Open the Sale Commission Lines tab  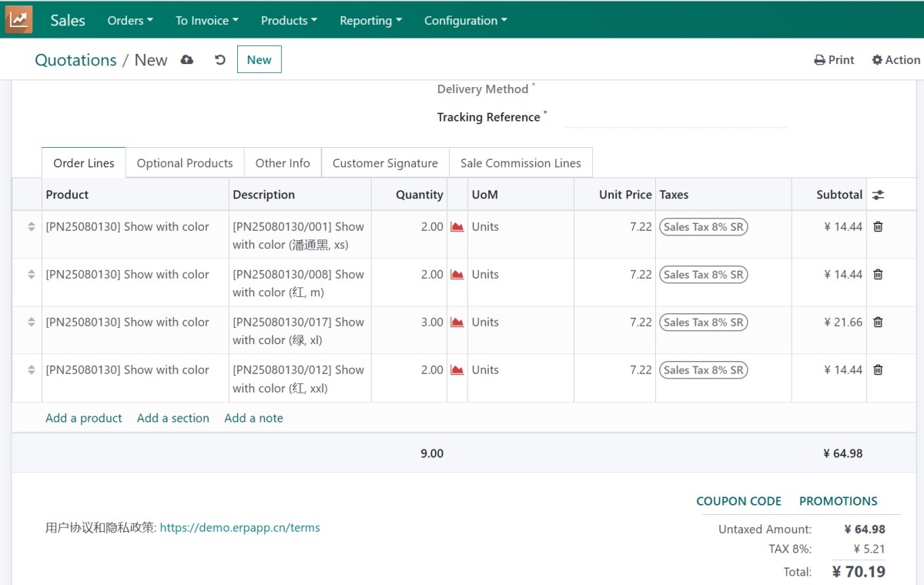[x=521, y=163]
